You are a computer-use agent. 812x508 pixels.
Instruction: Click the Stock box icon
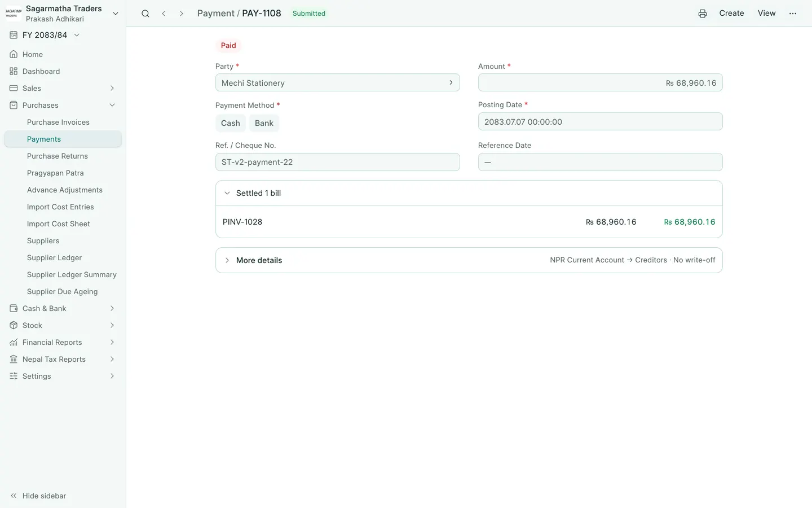pos(14,326)
